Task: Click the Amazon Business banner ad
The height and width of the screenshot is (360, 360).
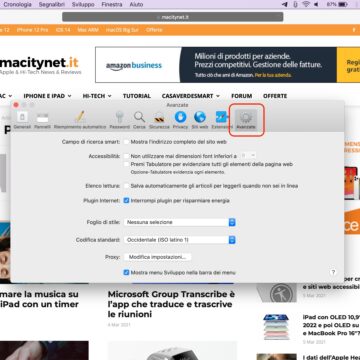Action: pos(227,65)
